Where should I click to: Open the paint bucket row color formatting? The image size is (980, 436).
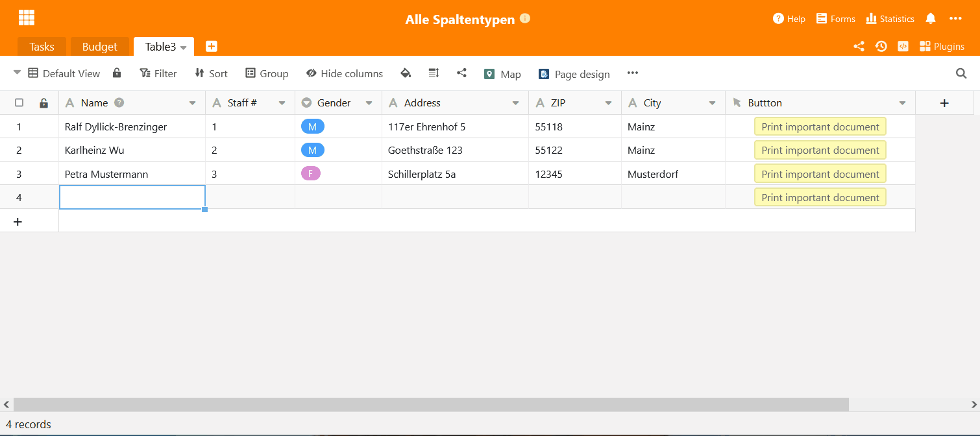406,73
